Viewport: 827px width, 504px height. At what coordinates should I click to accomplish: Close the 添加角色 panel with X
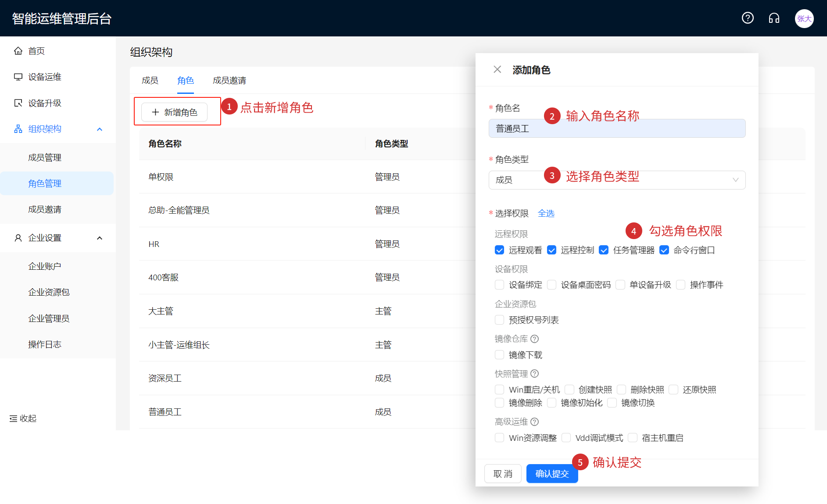click(x=497, y=69)
